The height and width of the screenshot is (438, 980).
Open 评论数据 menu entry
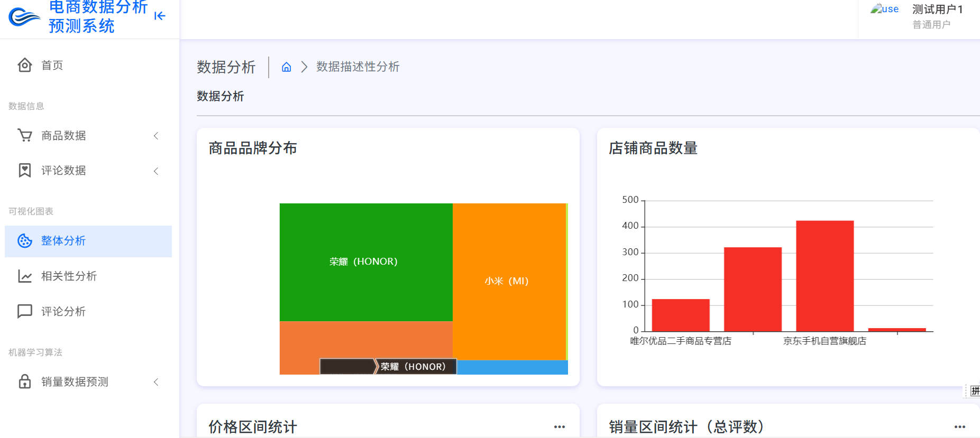(x=88, y=171)
